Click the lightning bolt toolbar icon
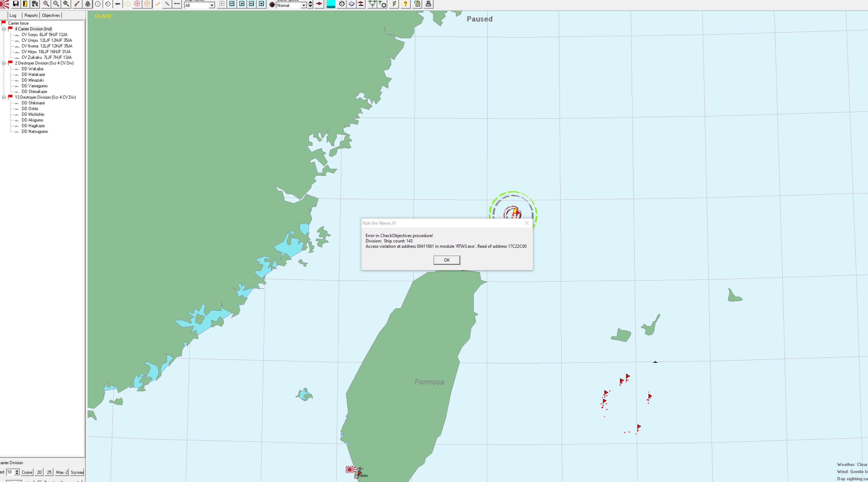Image resolution: width=868 pixels, height=482 pixels. coord(394,4)
